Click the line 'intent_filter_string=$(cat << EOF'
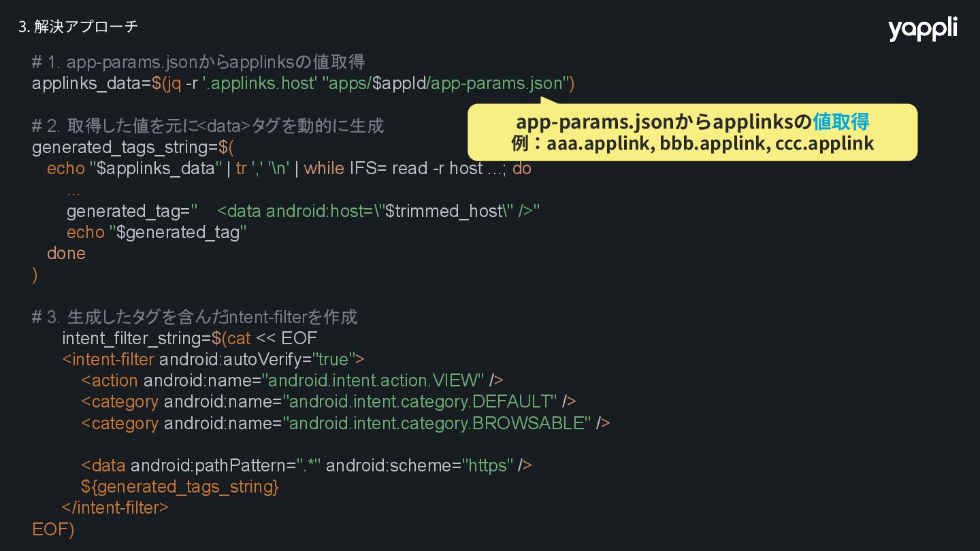The image size is (980, 551). click(x=190, y=338)
